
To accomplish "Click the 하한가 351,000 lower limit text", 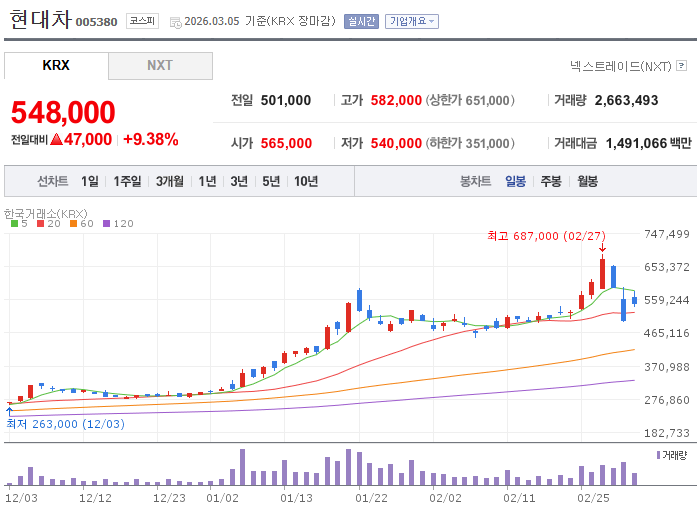I will point(470,144).
